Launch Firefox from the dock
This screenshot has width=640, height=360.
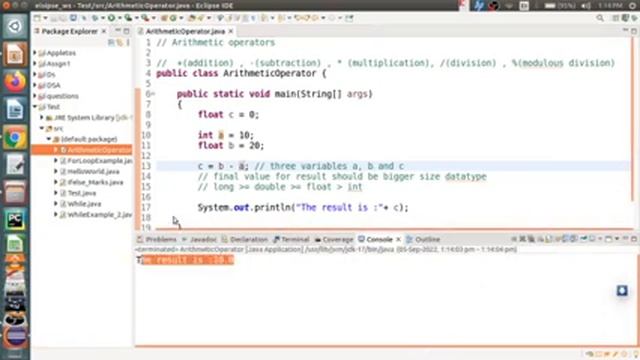15,81
